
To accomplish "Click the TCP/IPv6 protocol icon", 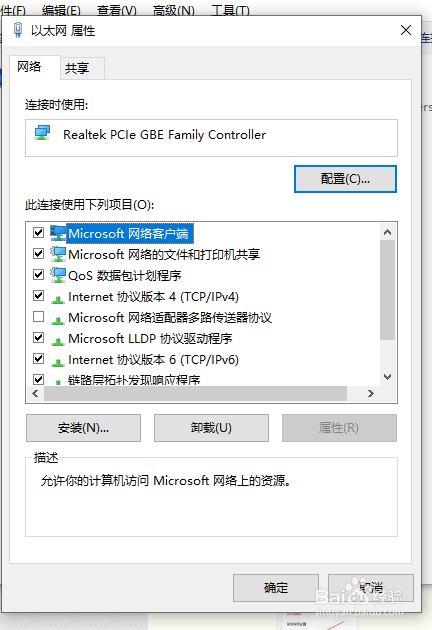I will click(x=58, y=362).
